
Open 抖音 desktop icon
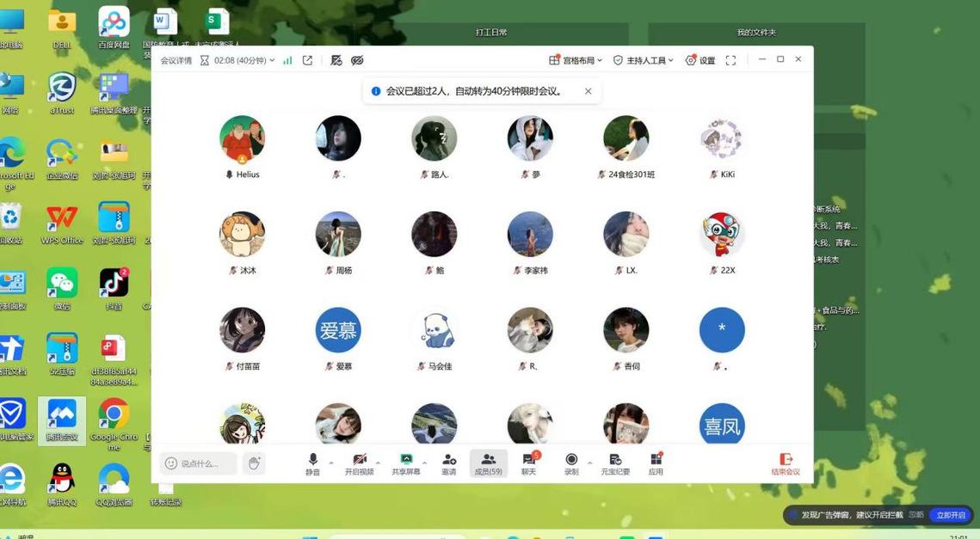(x=114, y=289)
